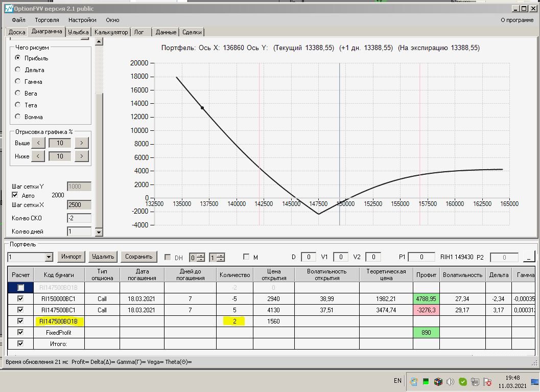Click the show desktop icon by the clock

535,381
